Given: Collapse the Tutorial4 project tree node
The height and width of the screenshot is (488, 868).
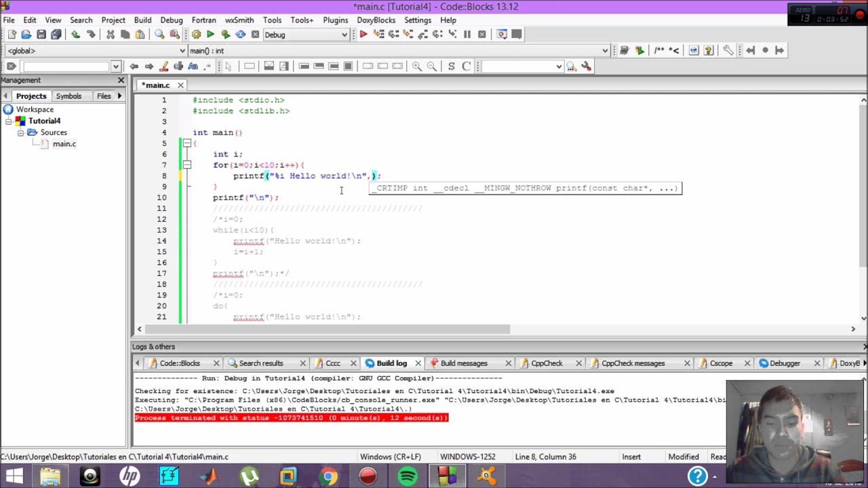Looking at the screenshot, I should pyautogui.click(x=9, y=121).
